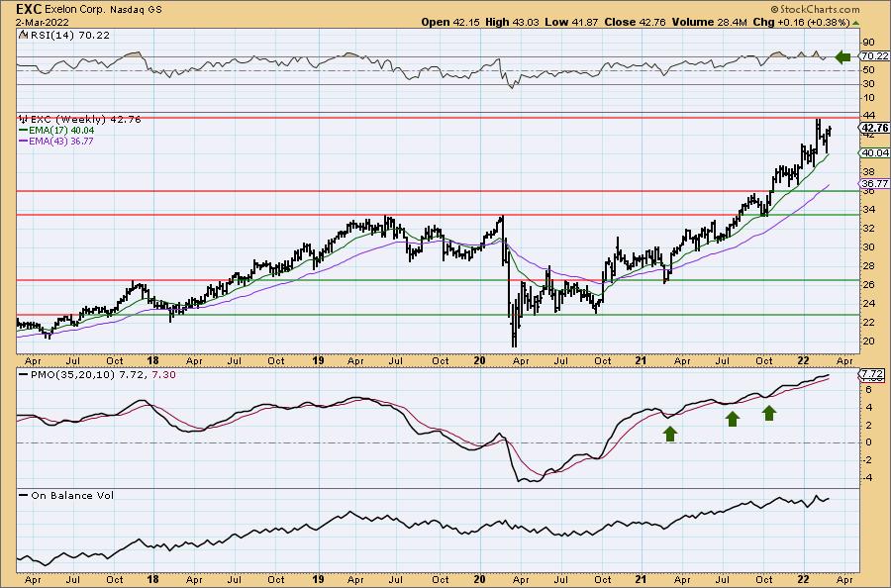
Task: Click the 'High 43.03' value
Action: click(x=512, y=22)
